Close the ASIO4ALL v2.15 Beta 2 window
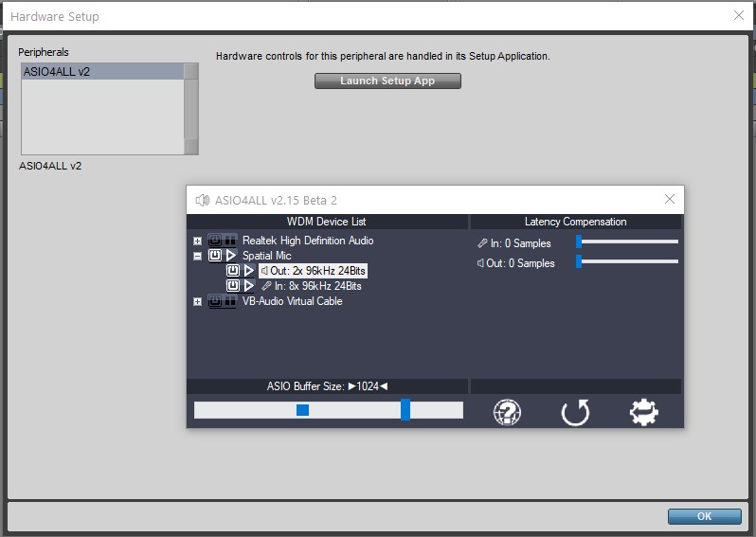Viewport: 756px width, 537px height. click(x=670, y=199)
